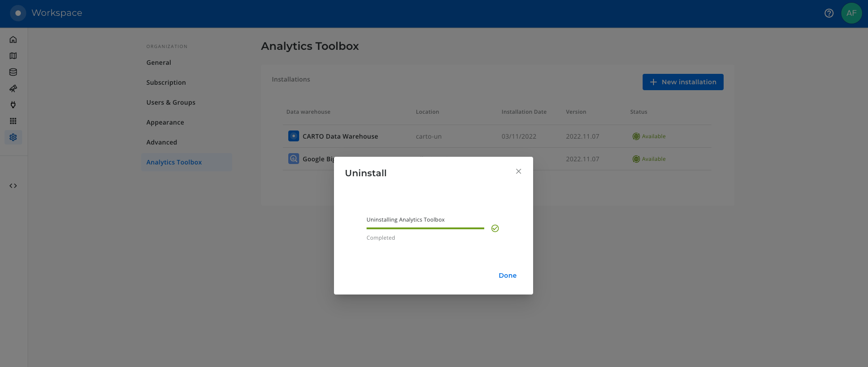Open the Subscription settings page
The image size is (868, 367).
coord(166,82)
